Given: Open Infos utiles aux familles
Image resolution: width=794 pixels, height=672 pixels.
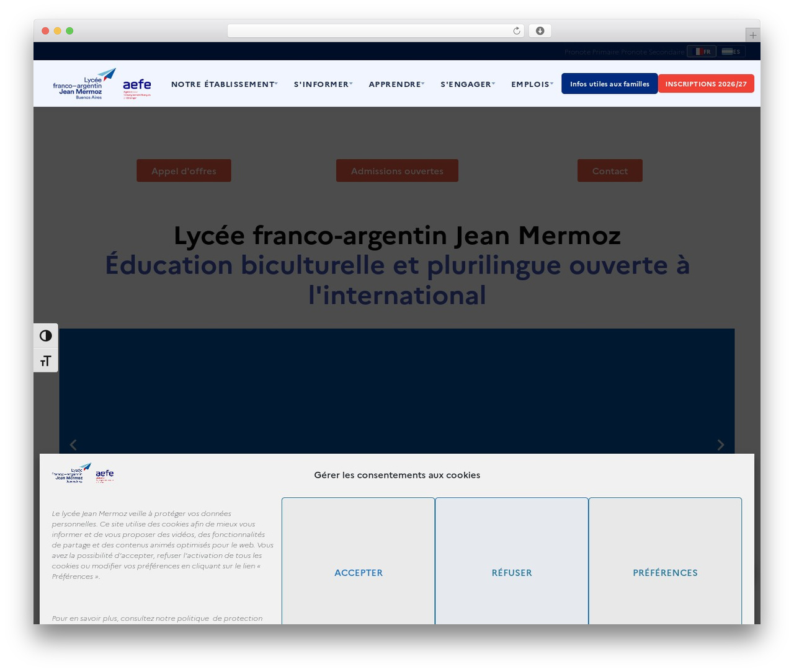Looking at the screenshot, I should point(610,84).
